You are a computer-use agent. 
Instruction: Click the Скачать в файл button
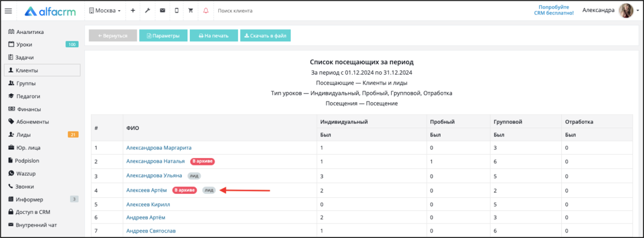coord(266,36)
